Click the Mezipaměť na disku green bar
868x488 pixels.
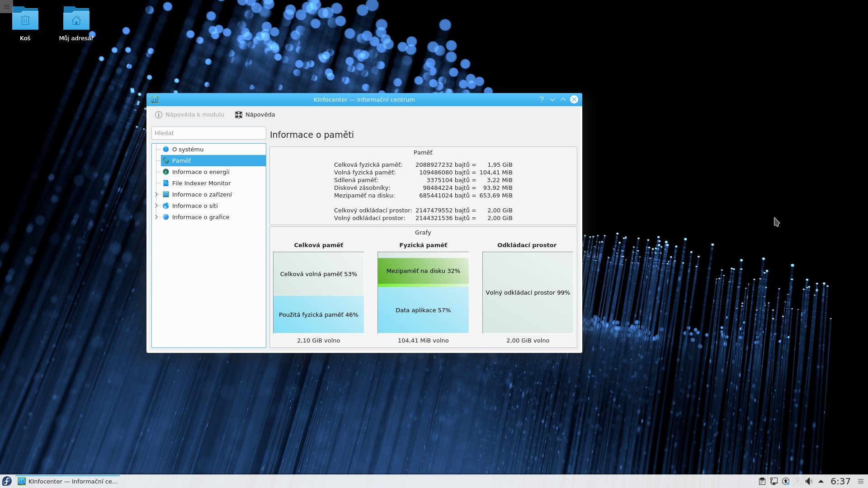click(423, 271)
